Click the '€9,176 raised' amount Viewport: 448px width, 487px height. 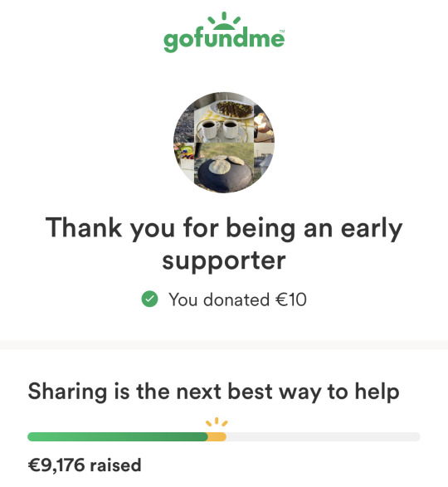point(85,465)
